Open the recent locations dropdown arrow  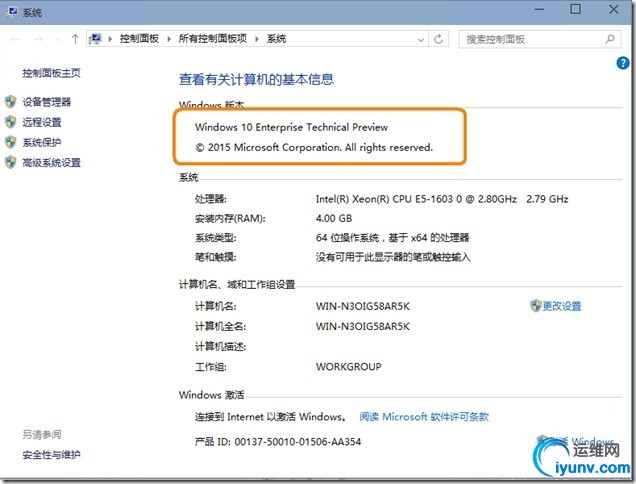(x=57, y=39)
